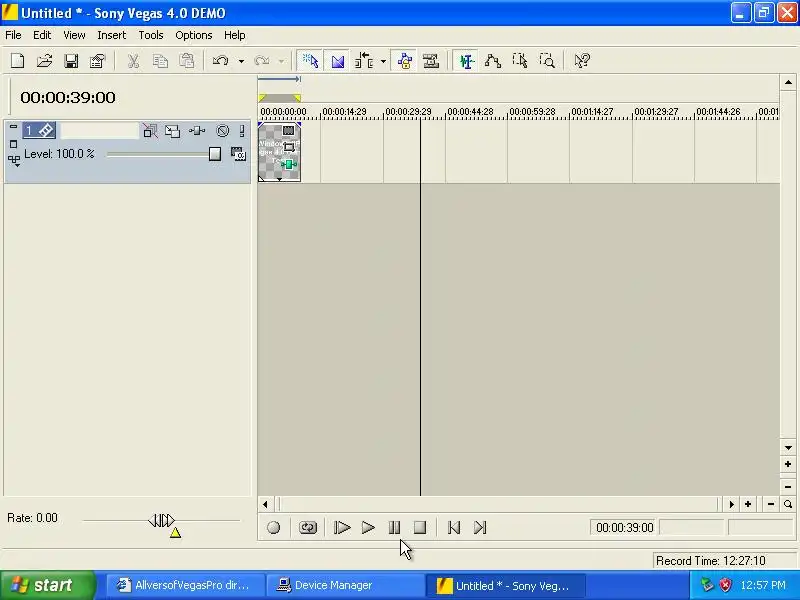Open the Help menu

(234, 35)
